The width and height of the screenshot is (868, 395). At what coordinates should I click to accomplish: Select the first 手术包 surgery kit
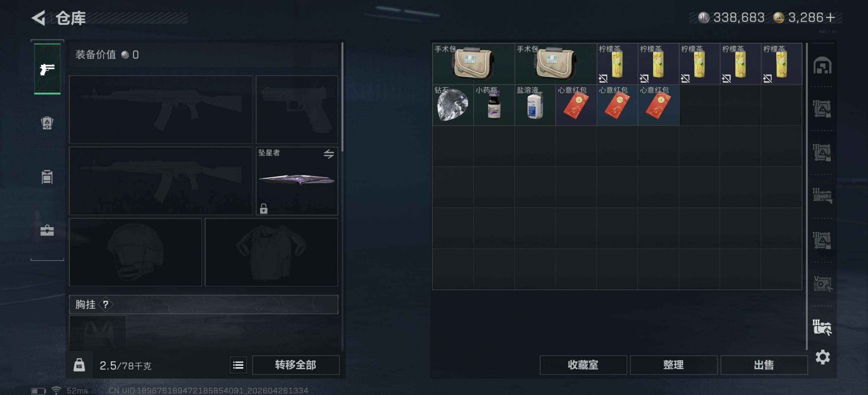click(473, 64)
